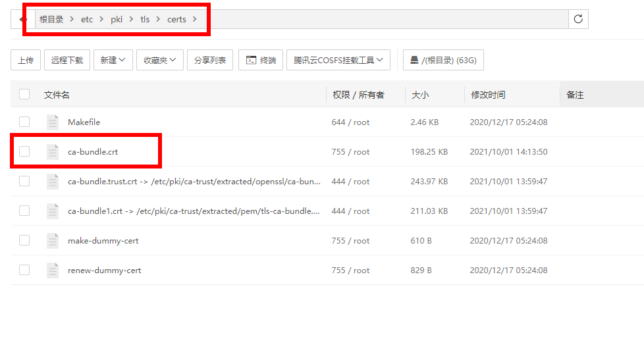The width and height of the screenshot is (644, 337).
Task: Click 755 / root permission of renew-dummy-cert
Action: (351, 270)
